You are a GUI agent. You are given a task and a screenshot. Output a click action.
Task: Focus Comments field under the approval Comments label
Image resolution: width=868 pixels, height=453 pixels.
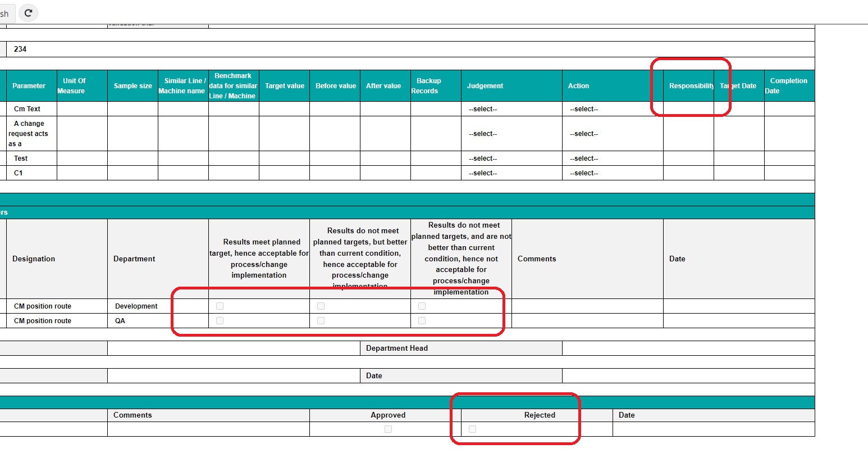208,429
